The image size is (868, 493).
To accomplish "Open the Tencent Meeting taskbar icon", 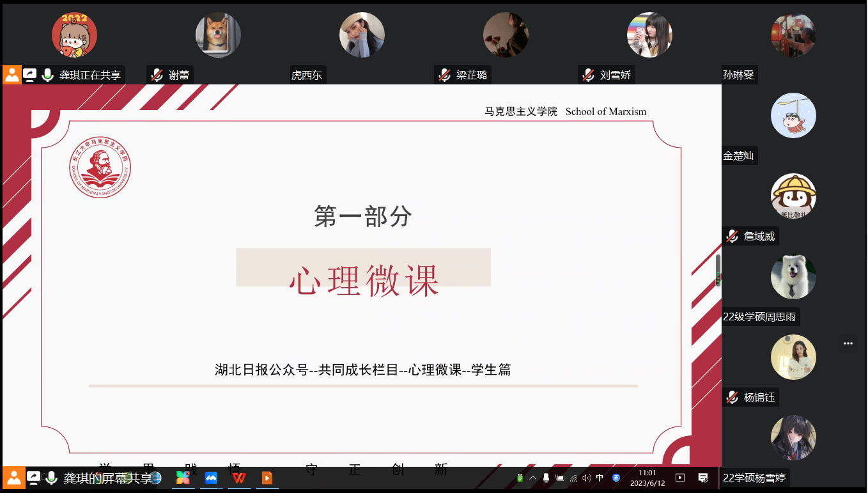I will pyautogui.click(x=211, y=478).
